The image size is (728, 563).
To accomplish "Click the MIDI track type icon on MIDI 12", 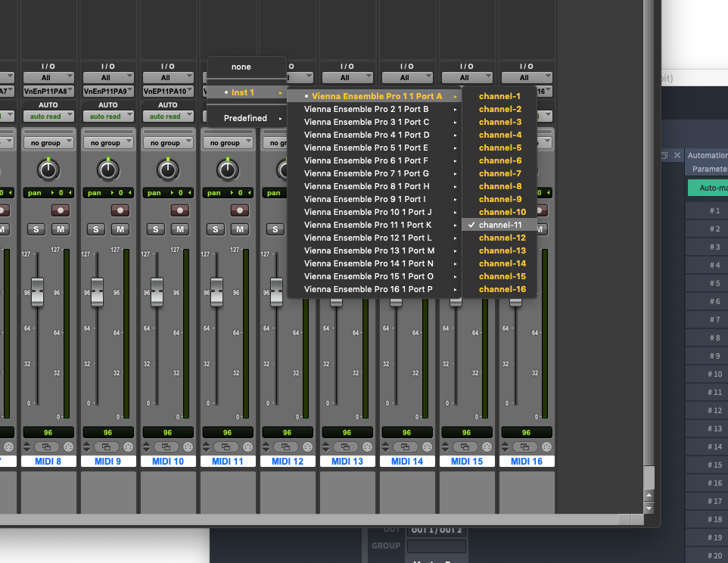I will coord(307,447).
